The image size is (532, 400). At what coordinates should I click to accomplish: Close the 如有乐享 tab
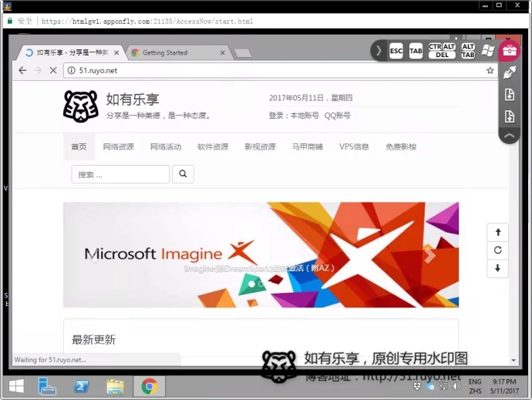coord(116,52)
